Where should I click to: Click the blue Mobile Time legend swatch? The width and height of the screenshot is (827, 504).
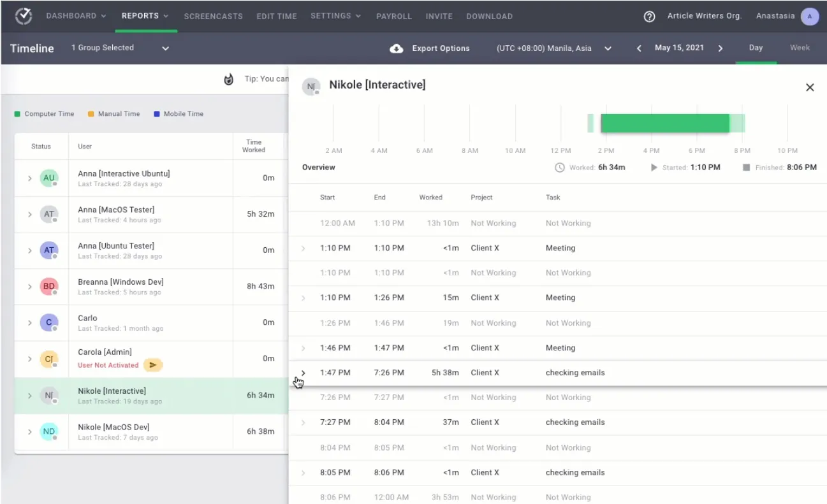156,114
